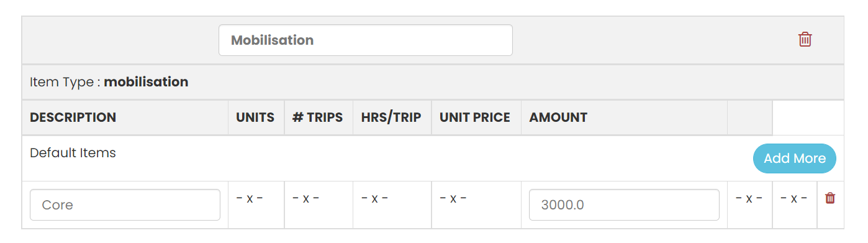Remove the Core row with its trash icon

click(x=830, y=198)
